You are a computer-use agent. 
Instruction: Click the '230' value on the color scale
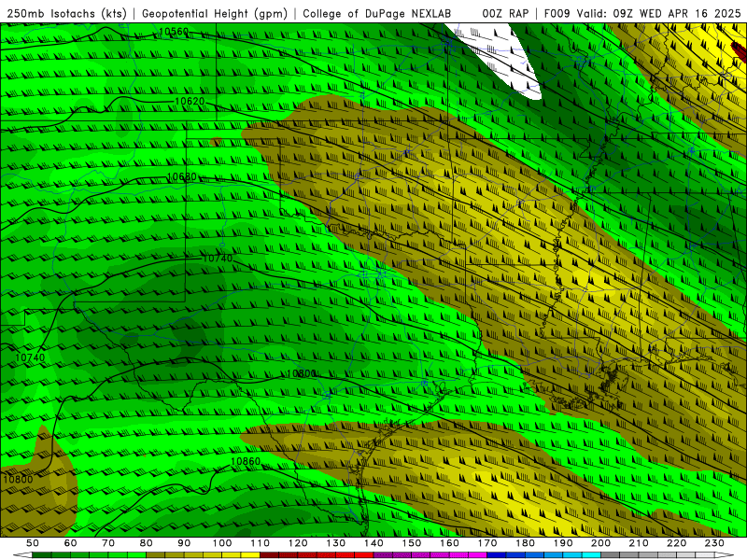tap(715, 543)
